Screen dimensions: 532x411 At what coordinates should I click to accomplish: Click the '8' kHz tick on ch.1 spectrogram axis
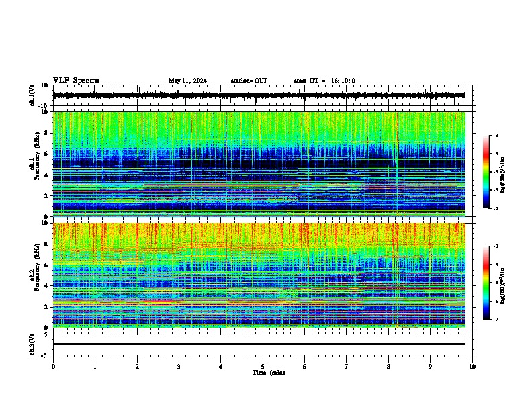pyautogui.click(x=47, y=133)
